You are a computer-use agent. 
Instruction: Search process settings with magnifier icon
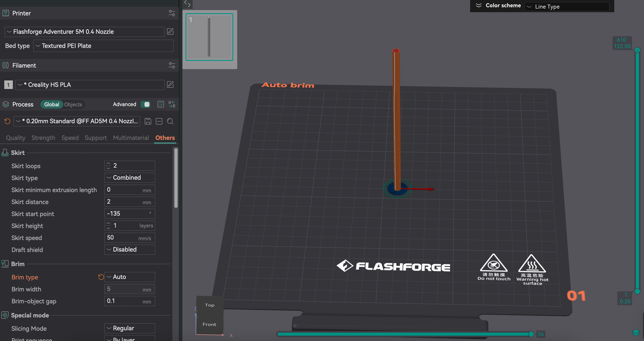[170, 121]
